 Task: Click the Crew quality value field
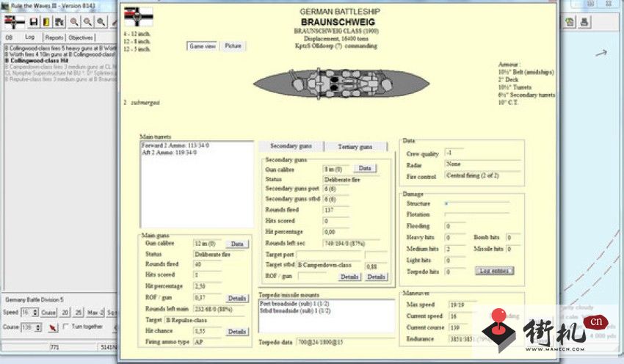[454, 153]
